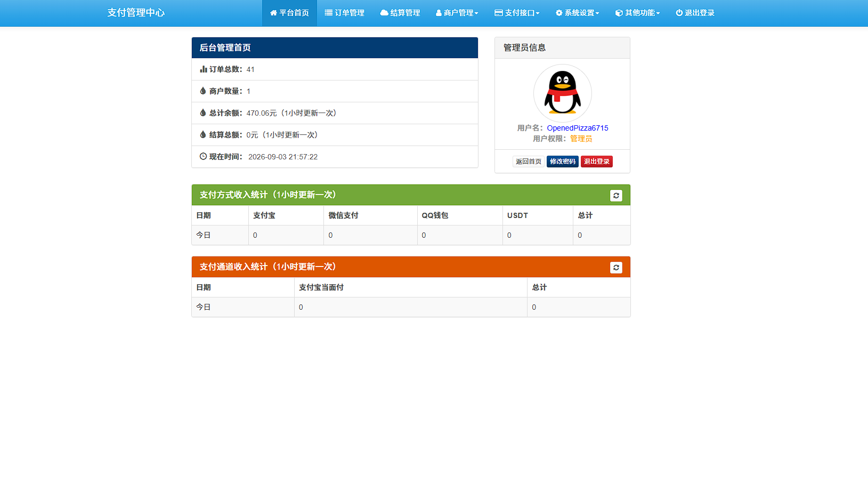The image size is (868, 491).
Task: Expand the 其他功能 dropdown menu
Action: click(637, 13)
